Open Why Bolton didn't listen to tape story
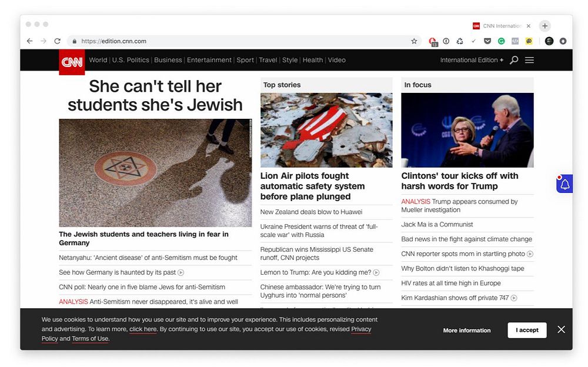The height and width of the screenshot is (367, 588). (462, 269)
